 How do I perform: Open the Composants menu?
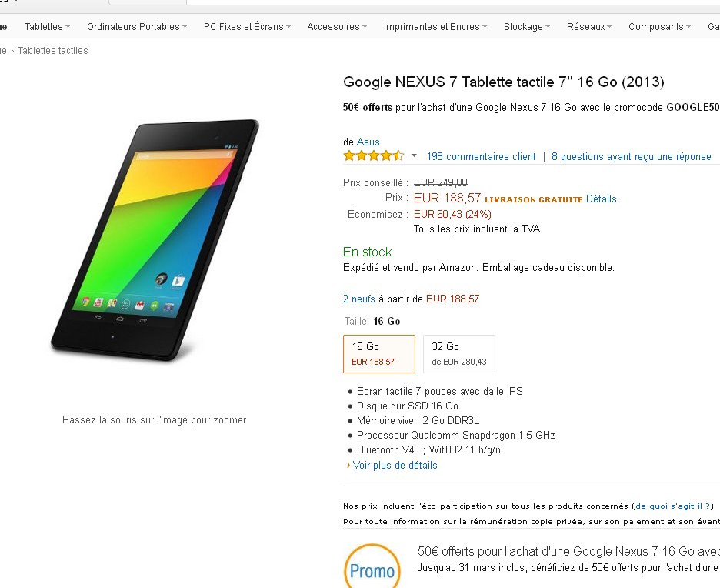[x=659, y=27]
